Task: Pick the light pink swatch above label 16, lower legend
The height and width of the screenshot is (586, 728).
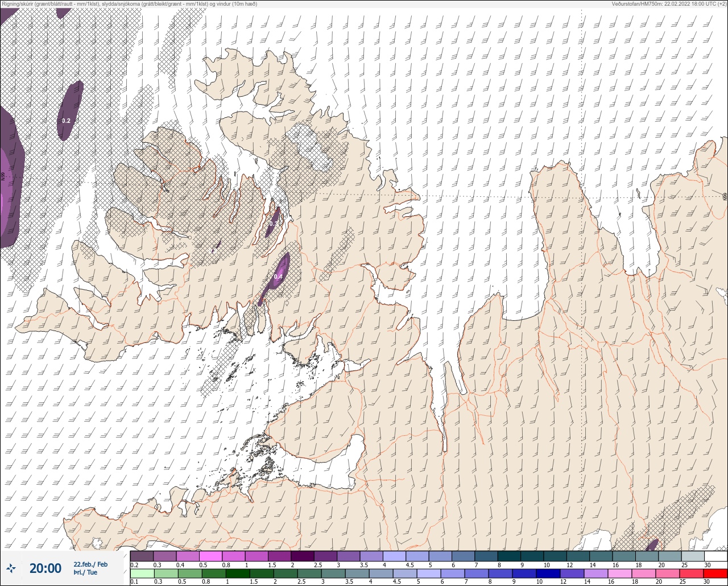Action: click(619, 573)
